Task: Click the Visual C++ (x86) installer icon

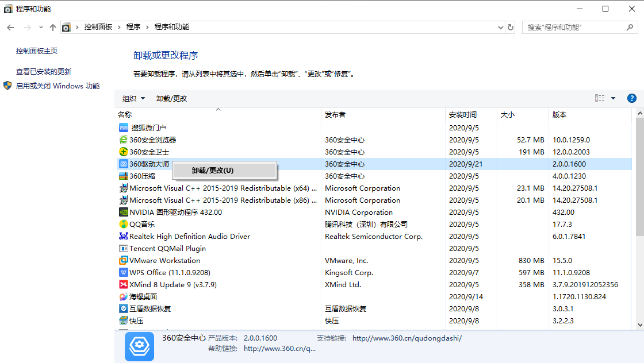Action: pos(123,200)
